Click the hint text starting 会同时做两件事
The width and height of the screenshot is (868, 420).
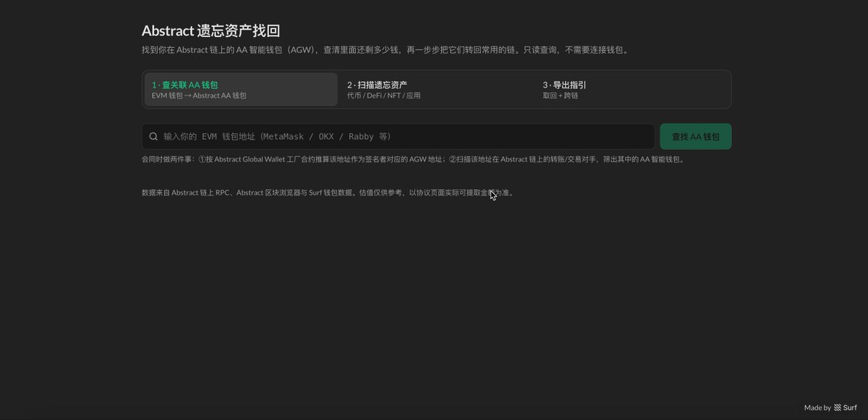[x=412, y=159]
